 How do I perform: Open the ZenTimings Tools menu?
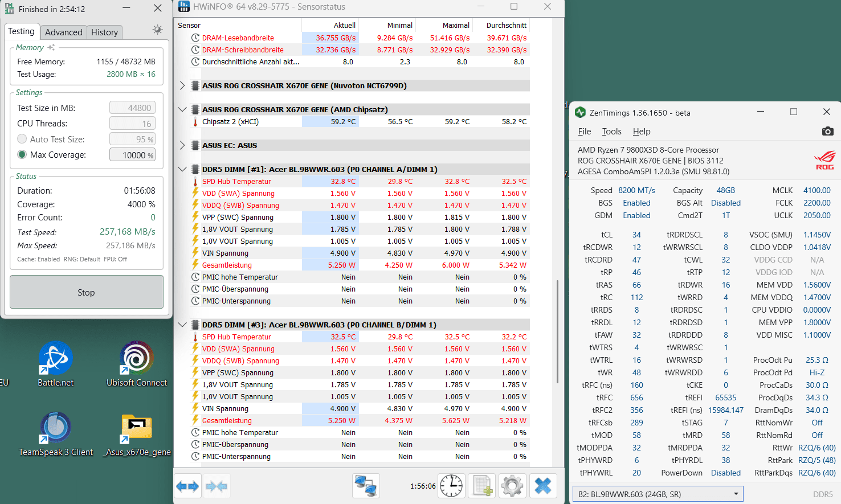[612, 132]
